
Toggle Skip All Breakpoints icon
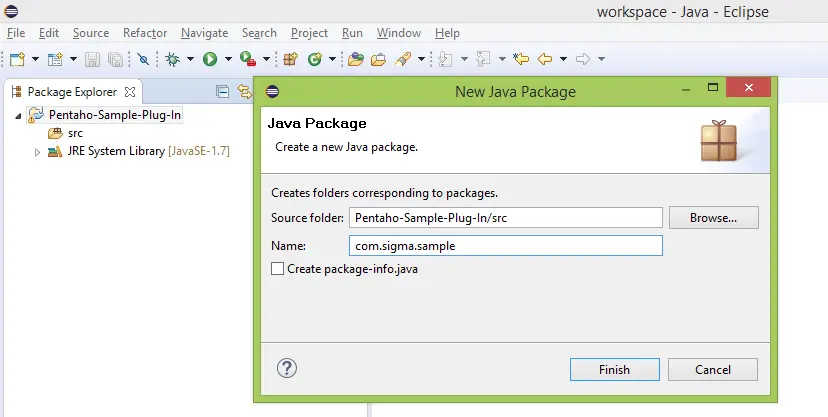point(143,59)
